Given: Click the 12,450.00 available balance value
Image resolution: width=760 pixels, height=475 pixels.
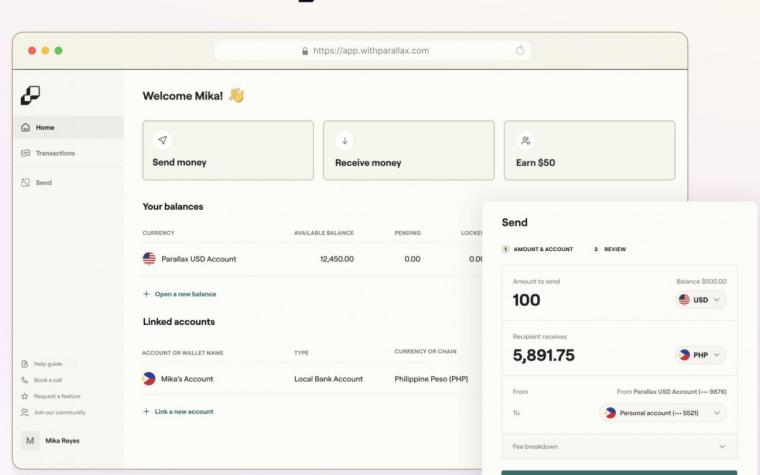Looking at the screenshot, I should click(x=337, y=259).
